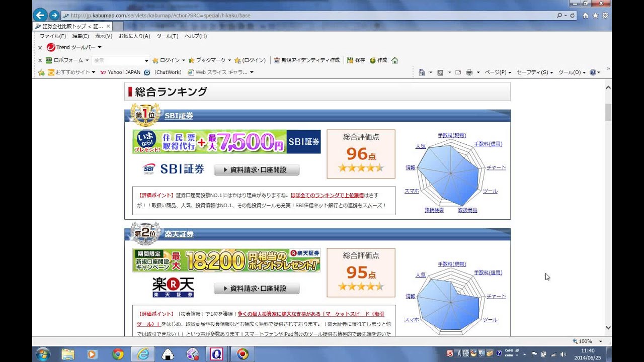Click the vertical scrollbar down arrow
This screenshot has width=644, height=362.
pyautogui.click(x=608, y=327)
